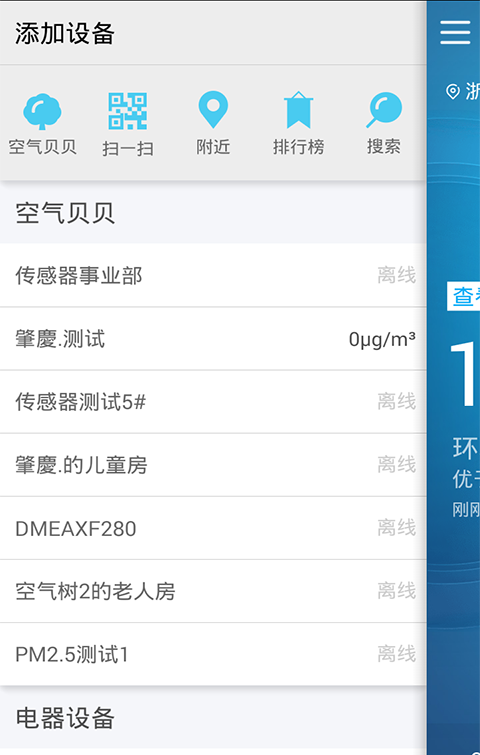Tap 离线 status of DMEAXF280
This screenshot has height=755, width=480.
397,528
